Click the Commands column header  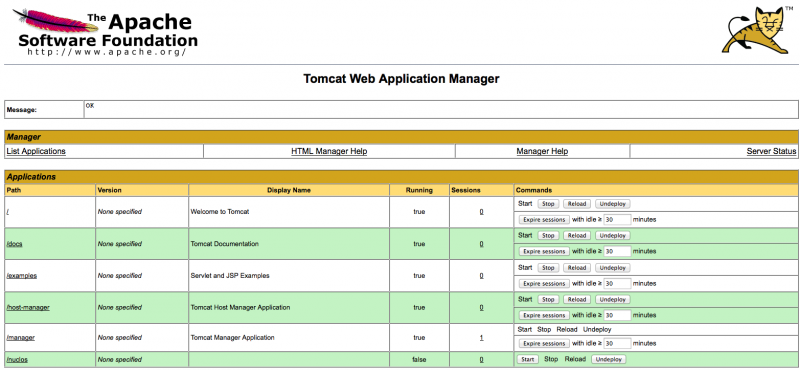(x=534, y=190)
